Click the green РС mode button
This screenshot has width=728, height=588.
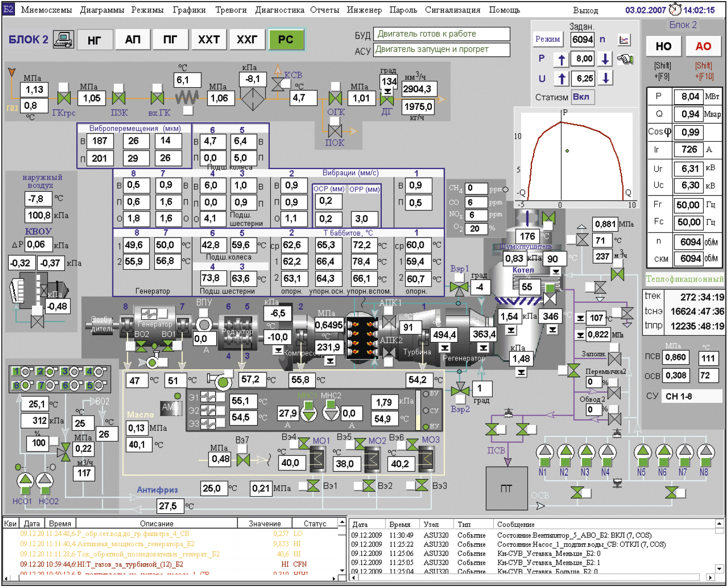(x=286, y=40)
